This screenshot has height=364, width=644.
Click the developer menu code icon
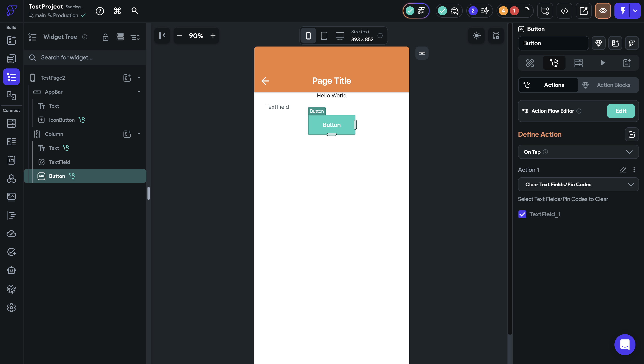[x=564, y=11]
